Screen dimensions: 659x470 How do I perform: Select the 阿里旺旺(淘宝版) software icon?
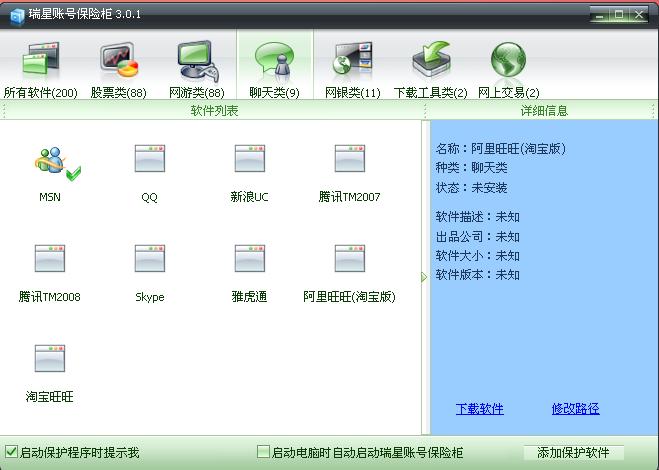tap(350, 258)
